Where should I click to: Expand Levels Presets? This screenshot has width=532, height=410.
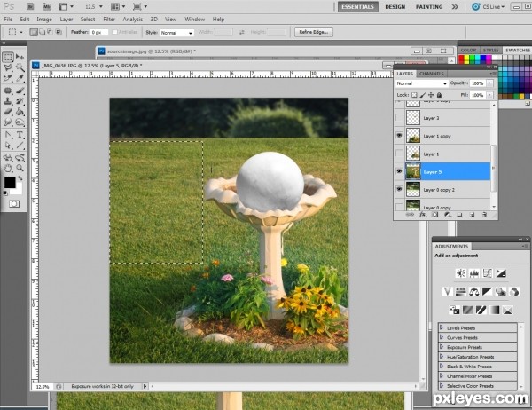[x=442, y=327]
